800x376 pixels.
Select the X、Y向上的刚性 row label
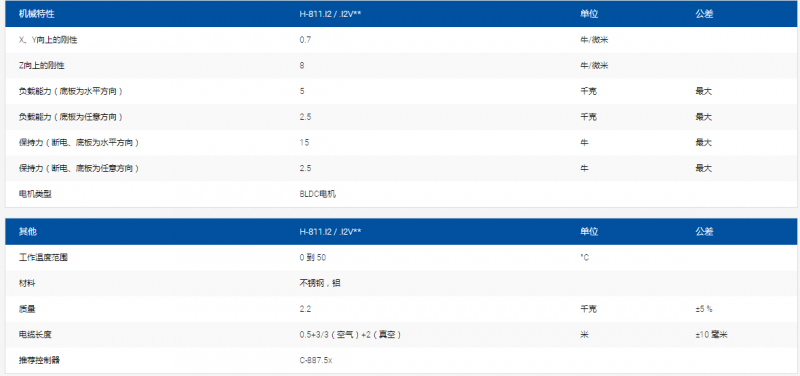click(x=48, y=40)
